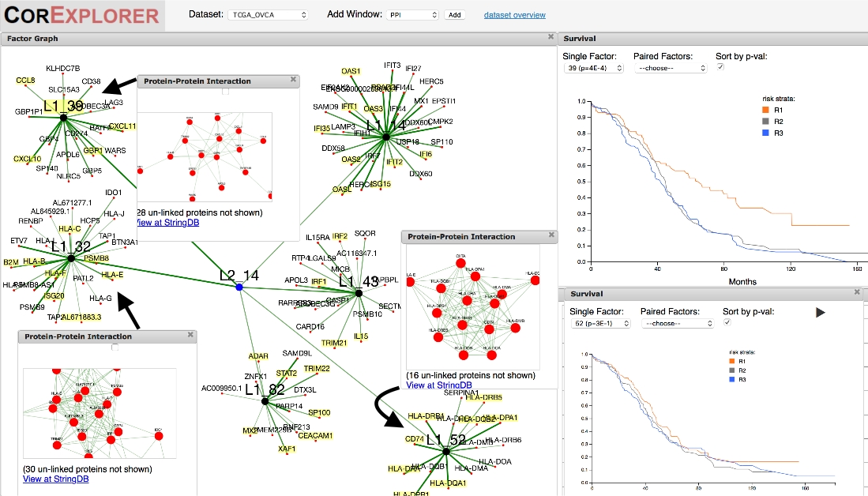Close the top Protein-Protein Interaction window near L1_39
Screen dimensions: 868x496
pyautogui.click(x=293, y=79)
